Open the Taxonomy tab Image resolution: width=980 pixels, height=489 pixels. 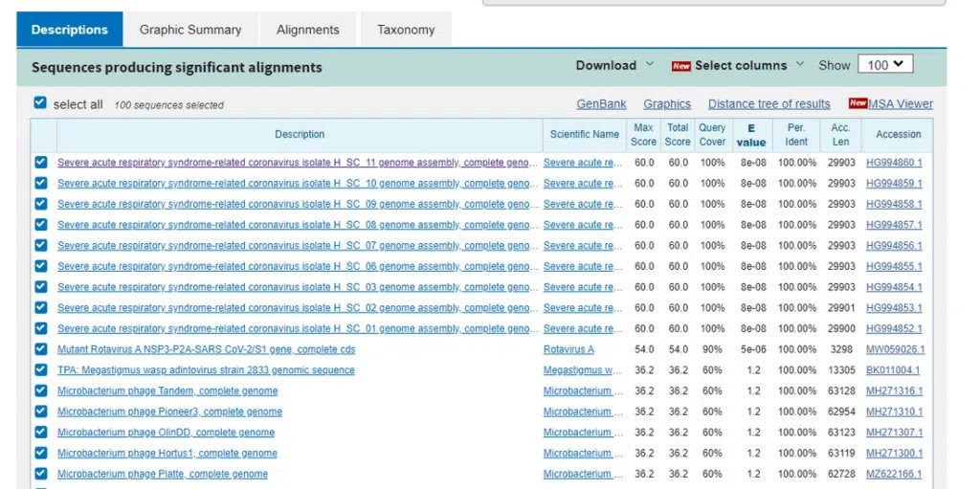[406, 30]
